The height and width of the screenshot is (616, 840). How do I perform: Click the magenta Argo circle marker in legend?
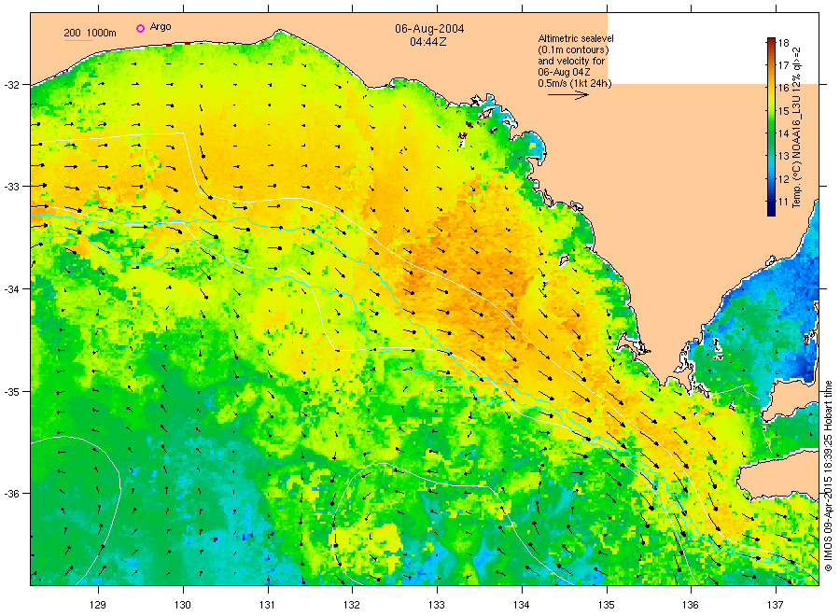pyautogui.click(x=140, y=28)
